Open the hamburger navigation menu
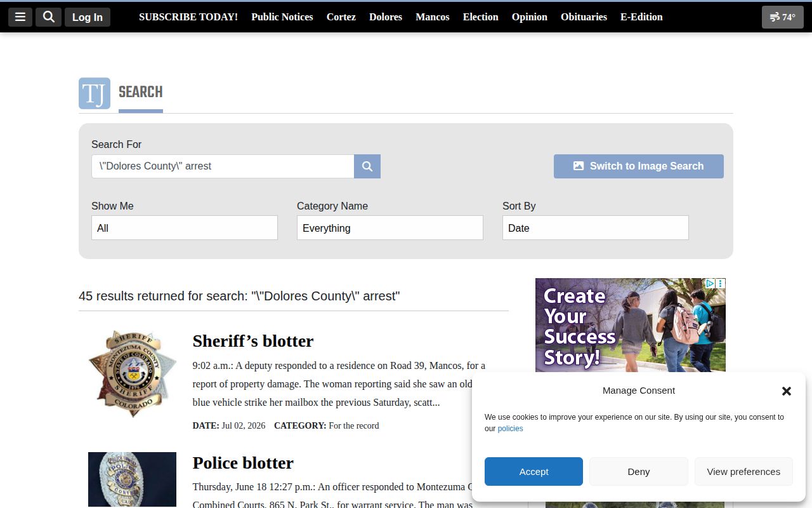The image size is (812, 508). tap(20, 17)
